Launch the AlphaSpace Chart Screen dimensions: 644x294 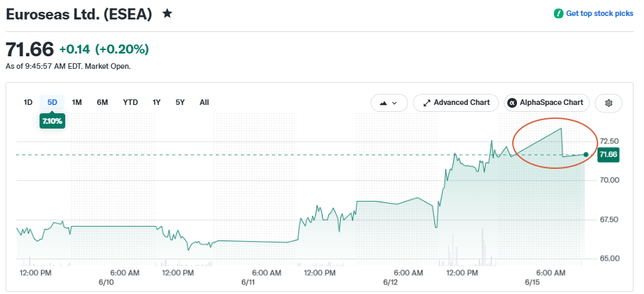coord(547,103)
